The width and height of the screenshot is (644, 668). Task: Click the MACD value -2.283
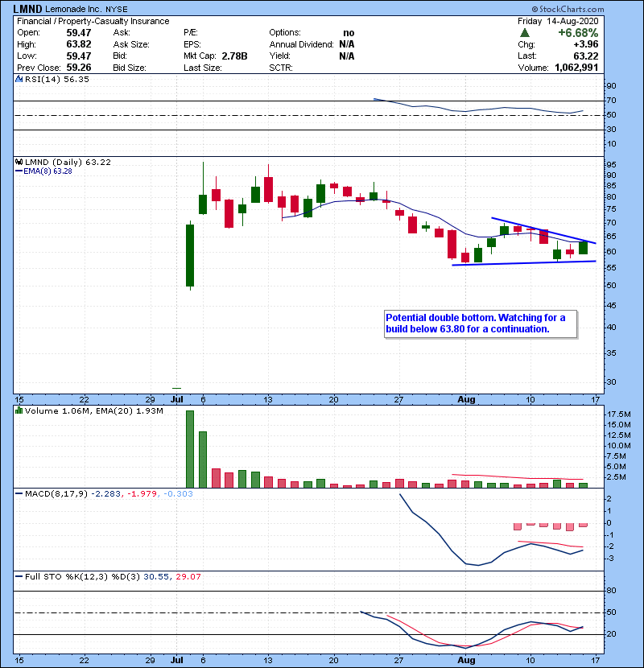tap(105, 494)
